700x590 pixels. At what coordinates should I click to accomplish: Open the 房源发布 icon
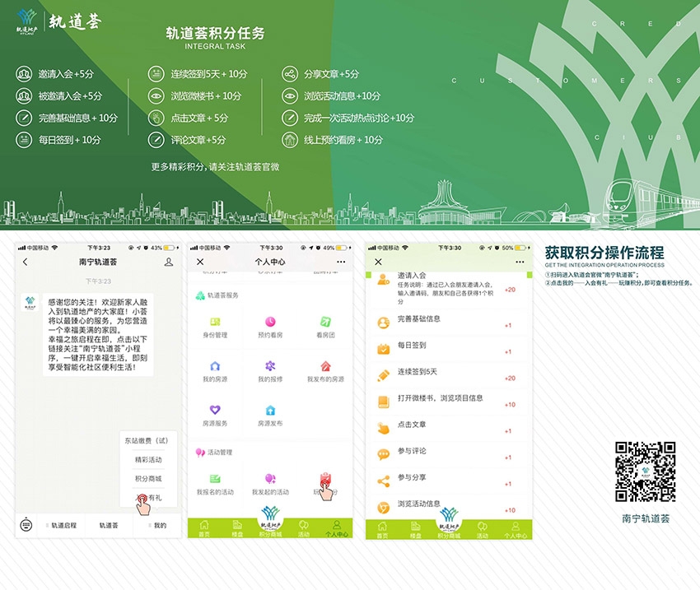(270, 410)
